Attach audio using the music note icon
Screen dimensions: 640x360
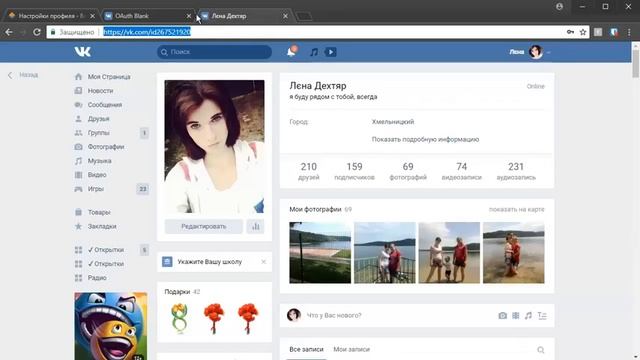[528, 316]
